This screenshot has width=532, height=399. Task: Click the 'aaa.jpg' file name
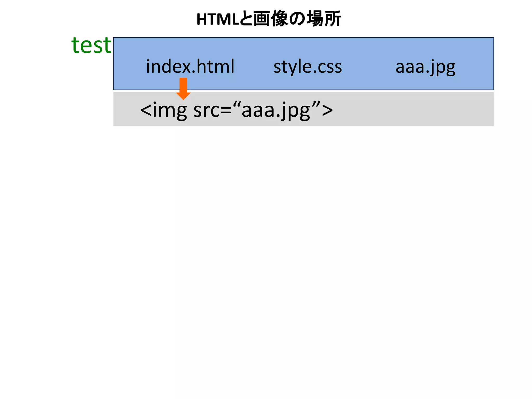(425, 67)
